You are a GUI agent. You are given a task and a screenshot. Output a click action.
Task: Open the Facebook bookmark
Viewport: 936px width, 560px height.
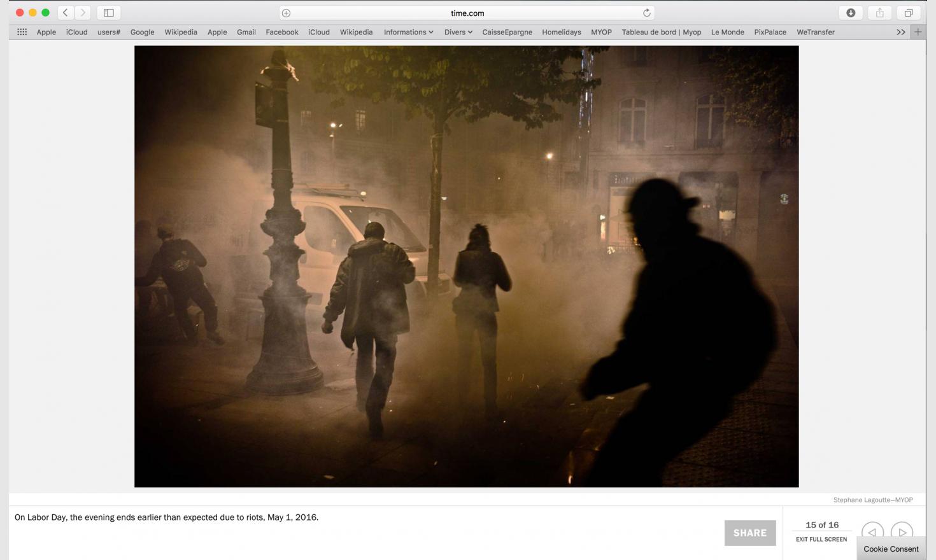282,32
